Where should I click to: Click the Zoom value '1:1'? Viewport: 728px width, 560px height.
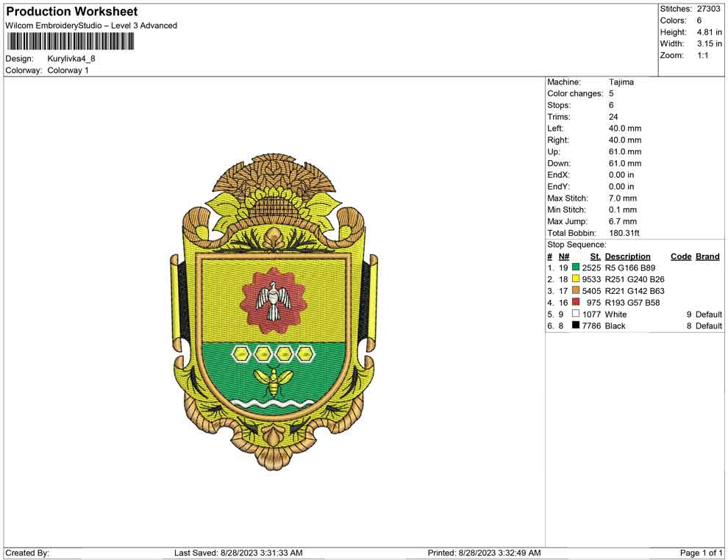(703, 55)
